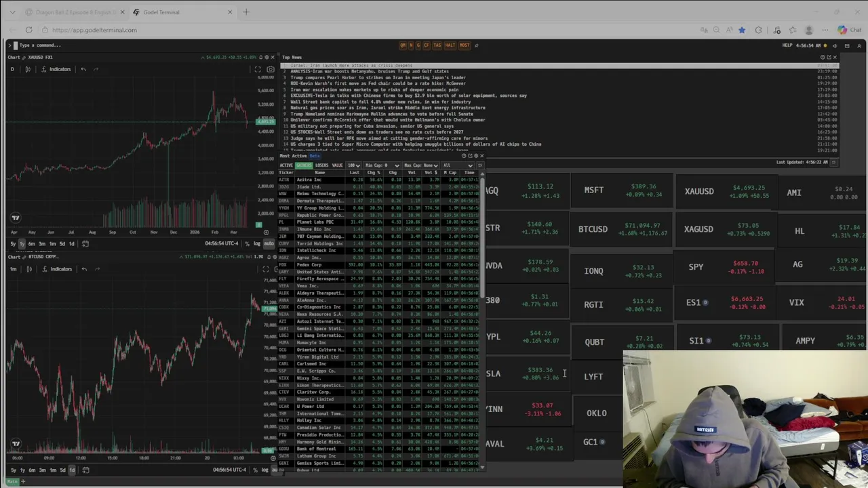Open headline about Tesla solar equipment talks

click(408, 96)
